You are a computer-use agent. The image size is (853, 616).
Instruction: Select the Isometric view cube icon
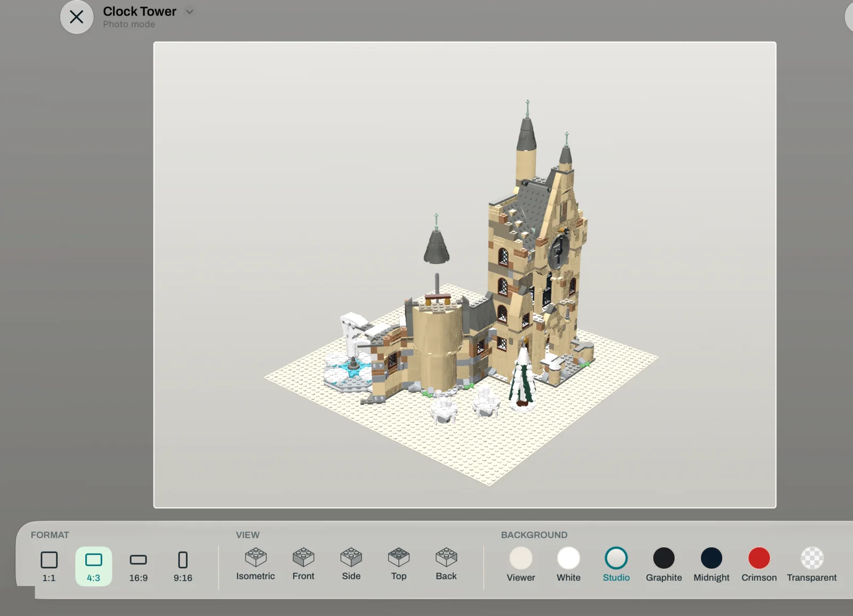(255, 557)
